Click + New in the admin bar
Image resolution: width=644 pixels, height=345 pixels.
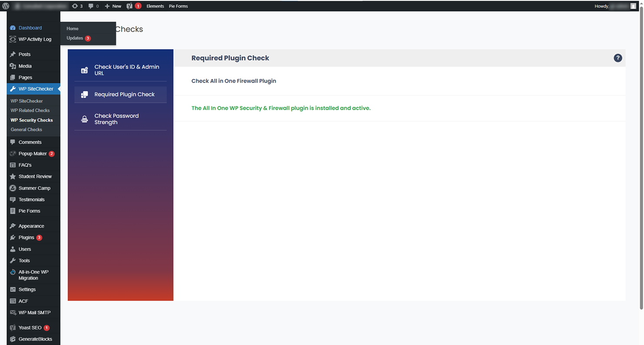pyautogui.click(x=113, y=6)
